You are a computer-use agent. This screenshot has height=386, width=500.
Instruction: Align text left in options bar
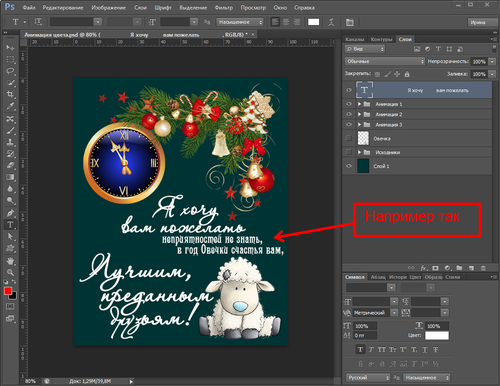(x=275, y=22)
